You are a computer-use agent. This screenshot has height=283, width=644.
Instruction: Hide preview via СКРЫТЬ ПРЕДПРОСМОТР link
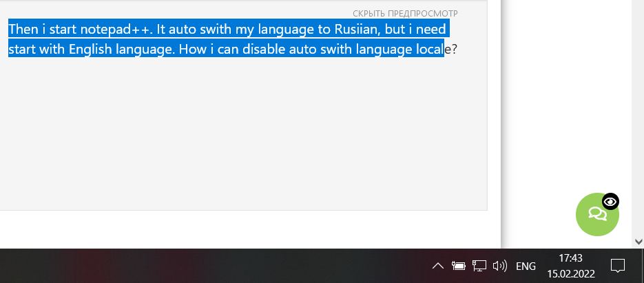tap(405, 14)
